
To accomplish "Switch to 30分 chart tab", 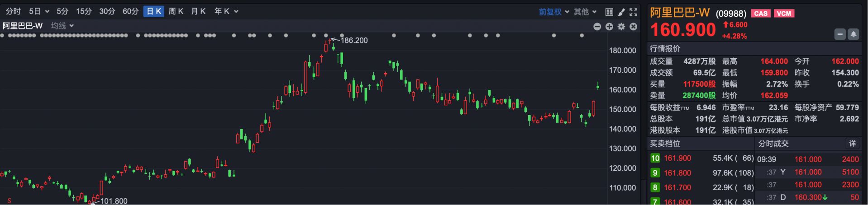I will (x=107, y=11).
